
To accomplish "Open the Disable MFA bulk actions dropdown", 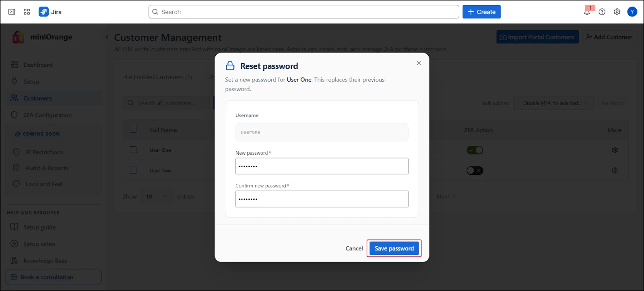I will tap(553, 103).
